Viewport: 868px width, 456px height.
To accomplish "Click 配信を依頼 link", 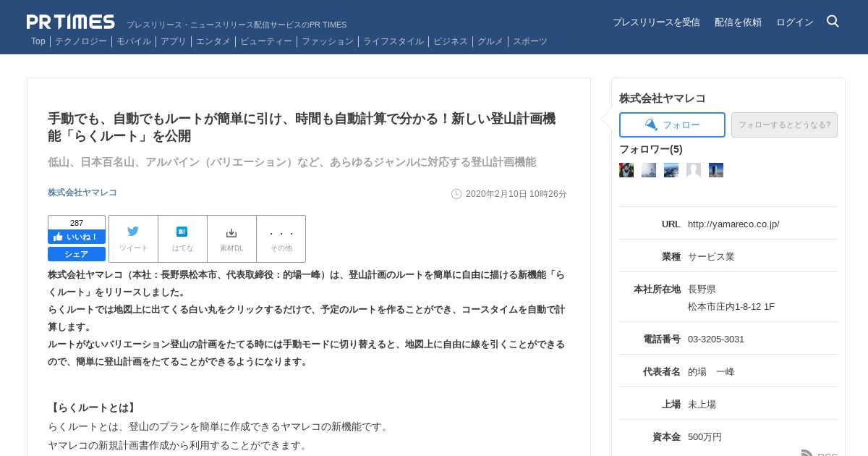I will click(x=738, y=22).
